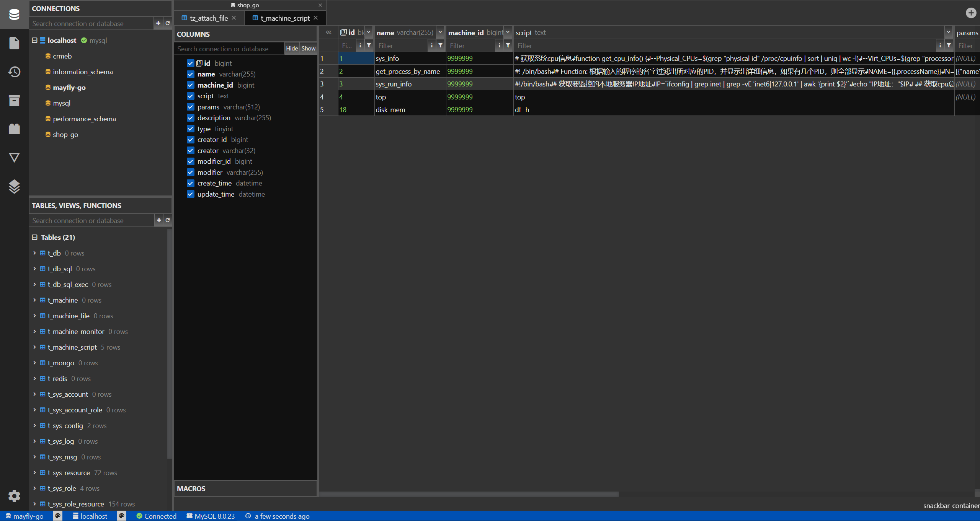Click filter funnel icon for name column

(x=441, y=46)
